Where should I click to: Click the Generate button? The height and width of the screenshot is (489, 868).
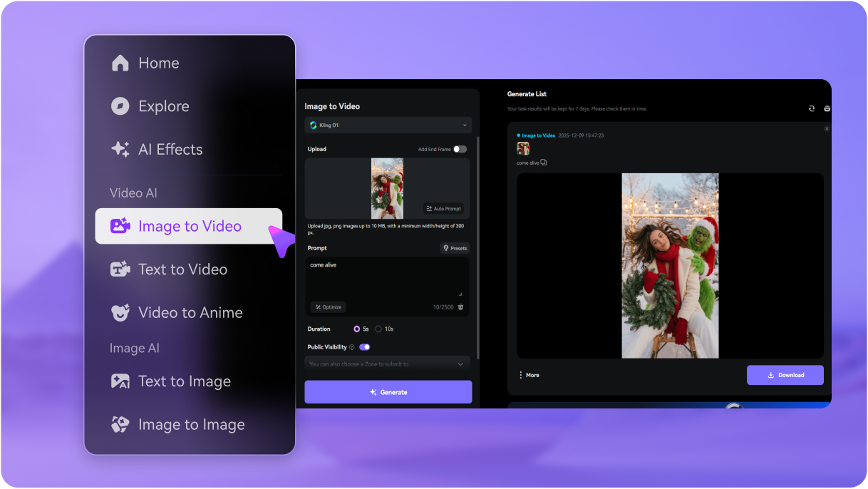pos(388,391)
